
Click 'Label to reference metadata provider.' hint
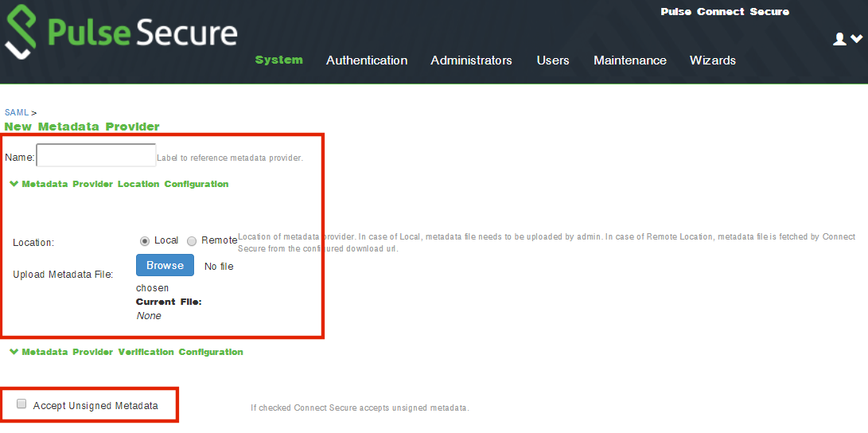click(230, 158)
